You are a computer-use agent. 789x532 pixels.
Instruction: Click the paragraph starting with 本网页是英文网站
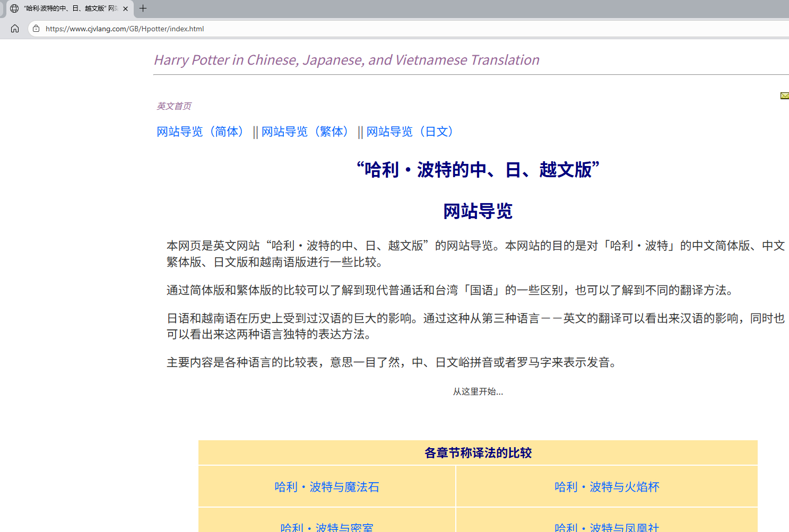point(476,254)
